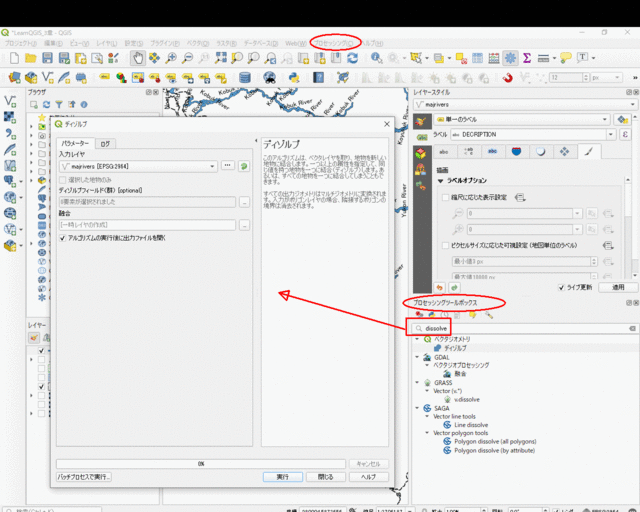
Task: Switch to the Log tab in Dissolve dialog
Action: coord(105,144)
